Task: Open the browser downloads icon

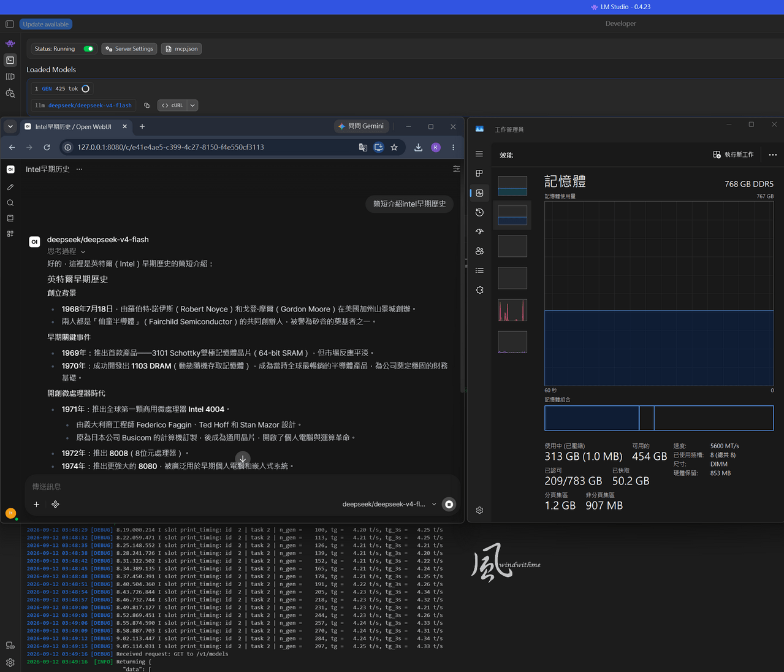Action: point(418,147)
